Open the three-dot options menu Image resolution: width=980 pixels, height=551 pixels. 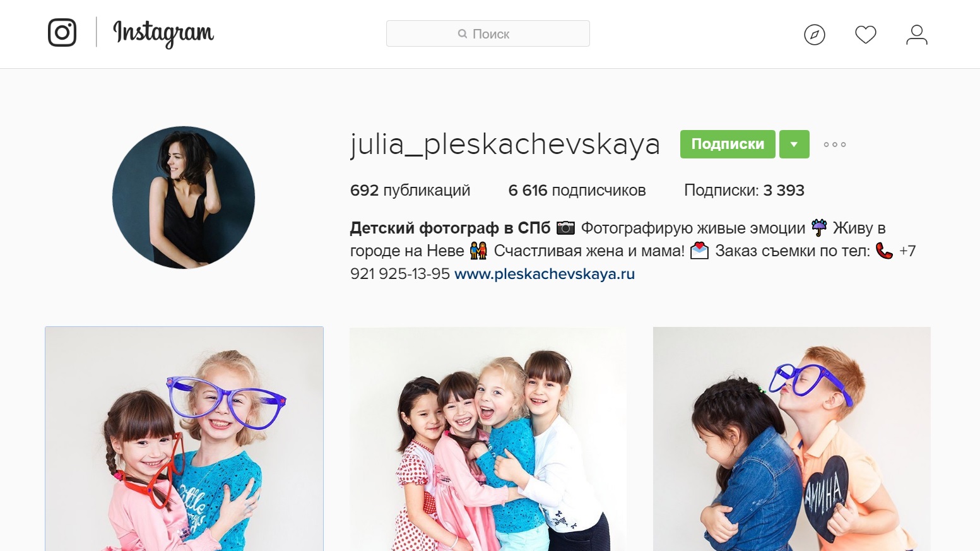click(x=834, y=145)
